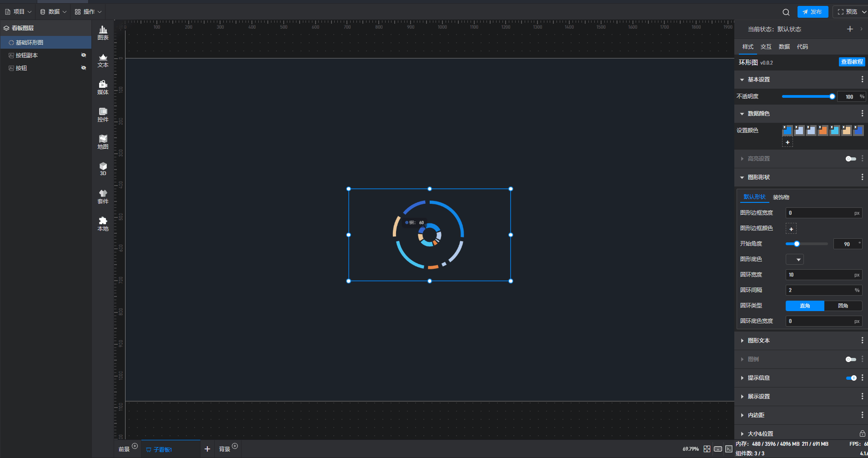The width and height of the screenshot is (868, 458).
Task: Enable the 图例 legend switch
Action: [850, 359]
